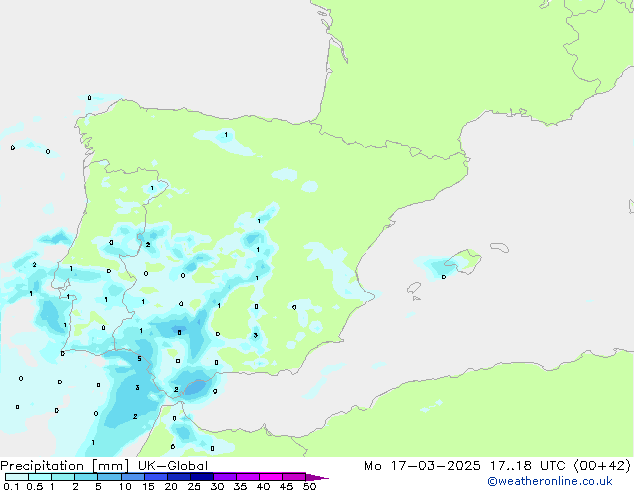Click the 0.5–1 mm legend color box
The image size is (634, 490).
[40, 477]
